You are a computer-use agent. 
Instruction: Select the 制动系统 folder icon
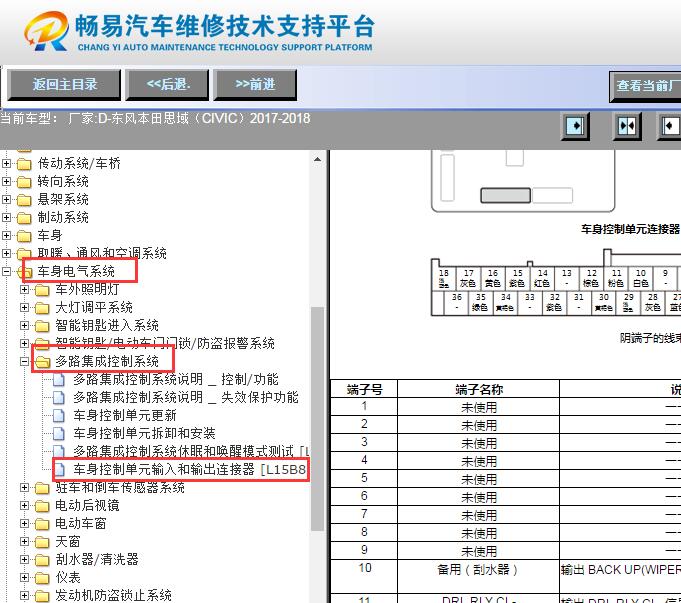[x=24, y=218]
